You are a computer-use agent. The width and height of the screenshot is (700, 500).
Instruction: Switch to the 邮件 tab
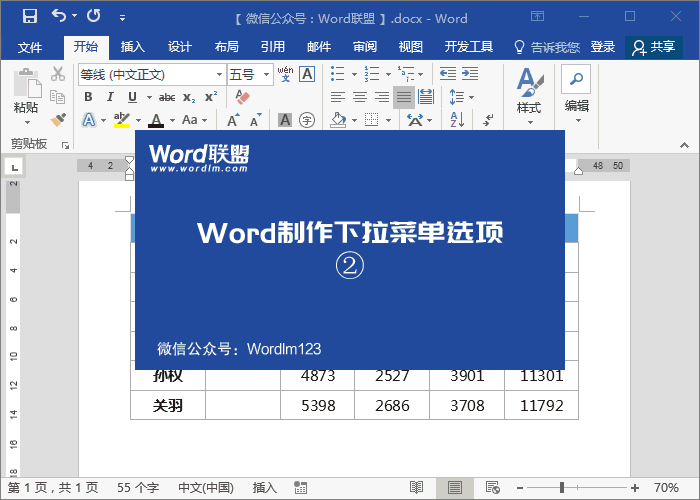319,47
